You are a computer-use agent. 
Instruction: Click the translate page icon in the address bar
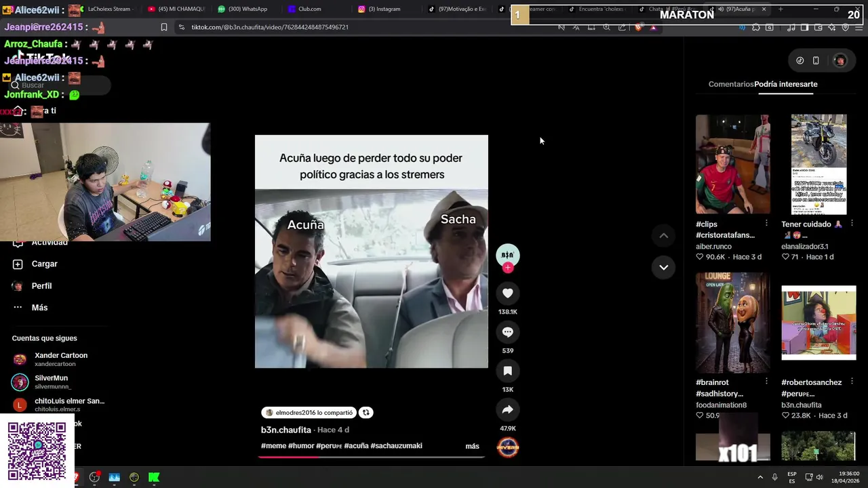pyautogui.click(x=576, y=27)
